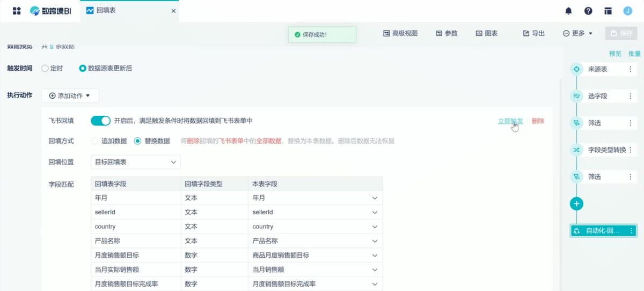Click the apps grid icon
The image size is (644, 291).
point(17,11)
